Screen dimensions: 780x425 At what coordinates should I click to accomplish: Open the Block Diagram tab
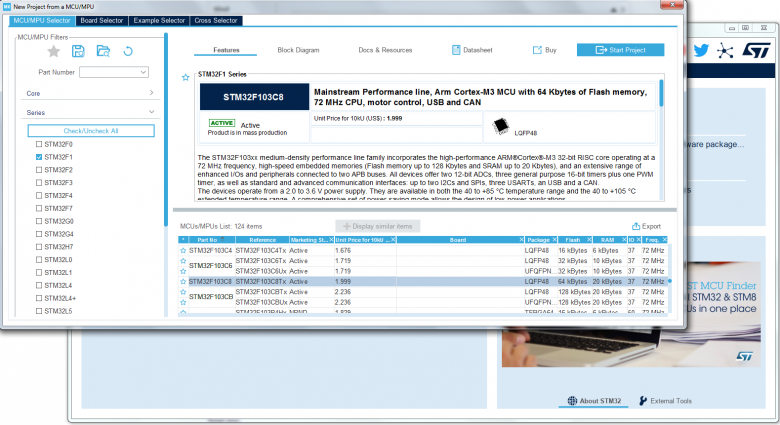[x=298, y=50]
